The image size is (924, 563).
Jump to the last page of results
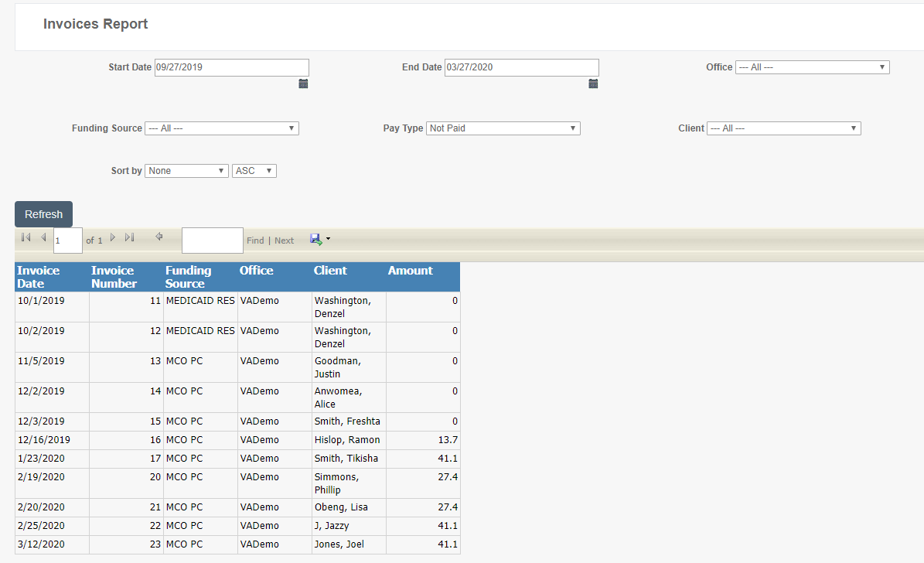pyautogui.click(x=129, y=237)
